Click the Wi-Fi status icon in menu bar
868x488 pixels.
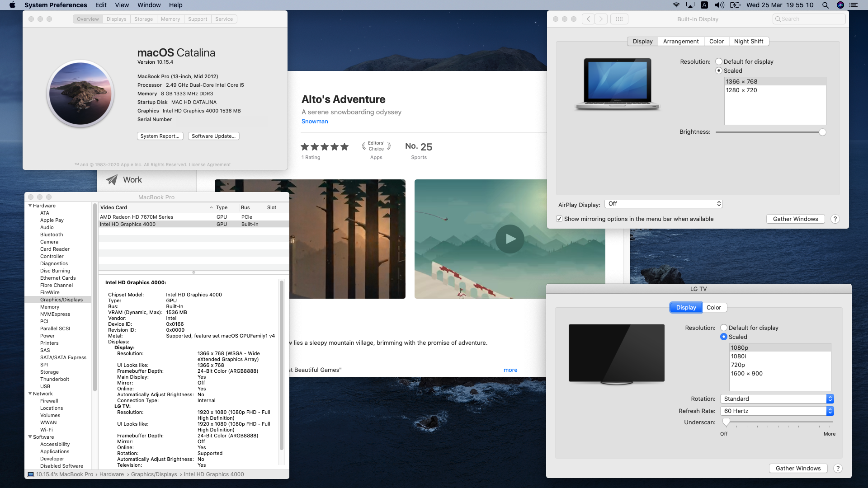point(676,5)
